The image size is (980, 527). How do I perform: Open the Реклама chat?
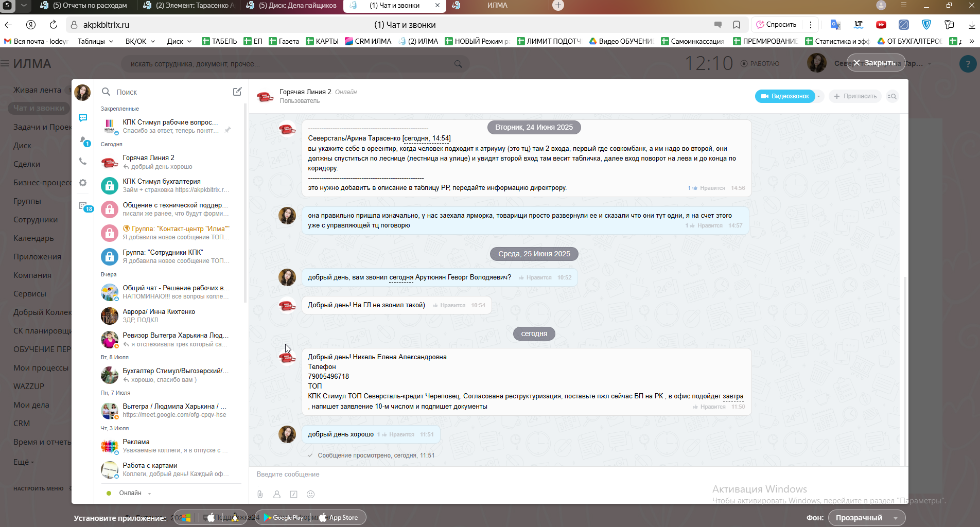click(169, 446)
